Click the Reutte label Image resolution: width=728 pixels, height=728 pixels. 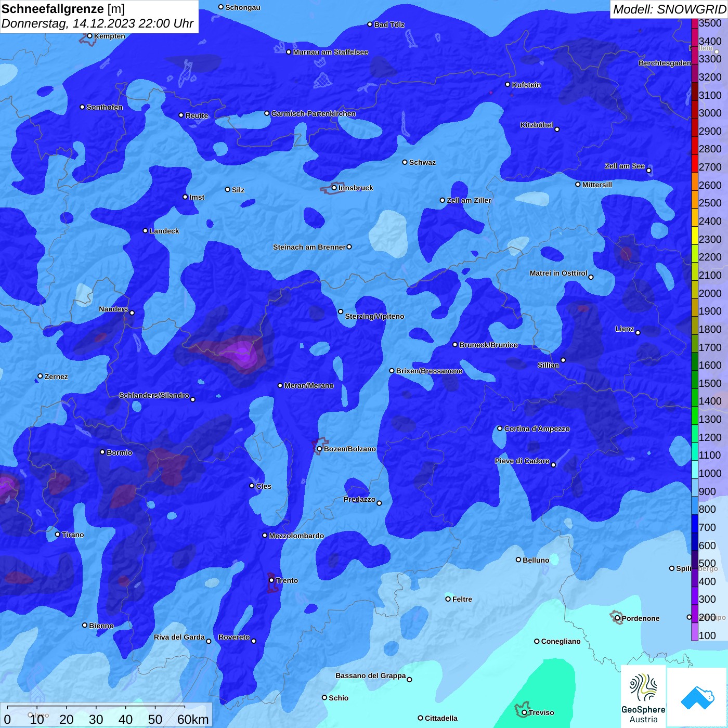197,115
